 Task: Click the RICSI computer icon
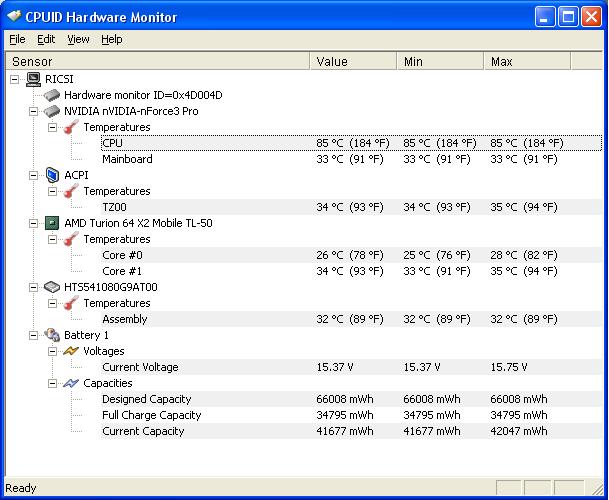[33, 79]
